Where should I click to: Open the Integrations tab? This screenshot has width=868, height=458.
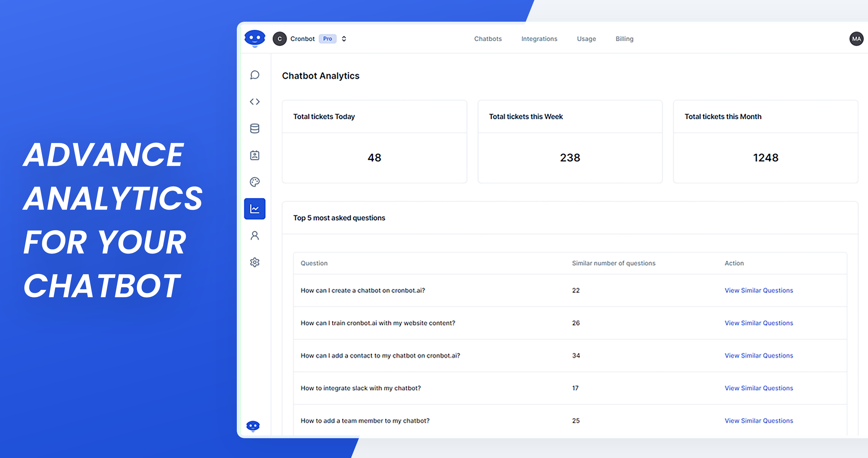(x=539, y=39)
